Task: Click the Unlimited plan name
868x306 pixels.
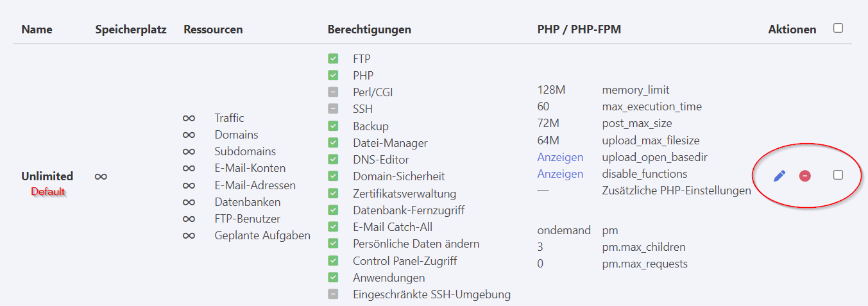Action: pyautogui.click(x=47, y=176)
